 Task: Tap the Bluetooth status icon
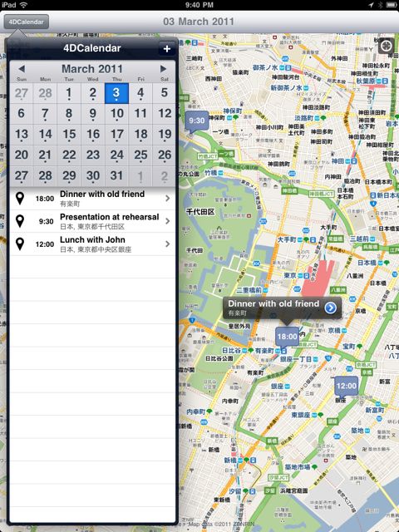[x=380, y=5]
